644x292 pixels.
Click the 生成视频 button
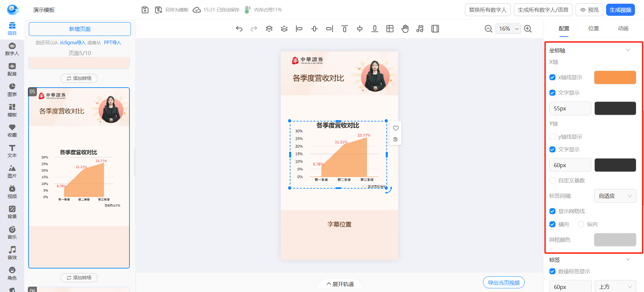tap(620, 10)
